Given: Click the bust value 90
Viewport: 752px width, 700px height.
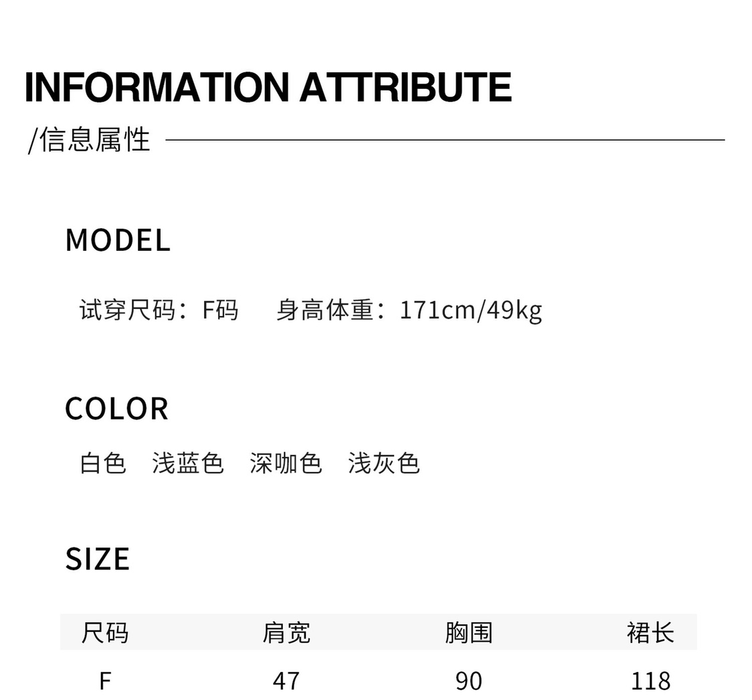Looking at the screenshot, I should click(x=468, y=681).
